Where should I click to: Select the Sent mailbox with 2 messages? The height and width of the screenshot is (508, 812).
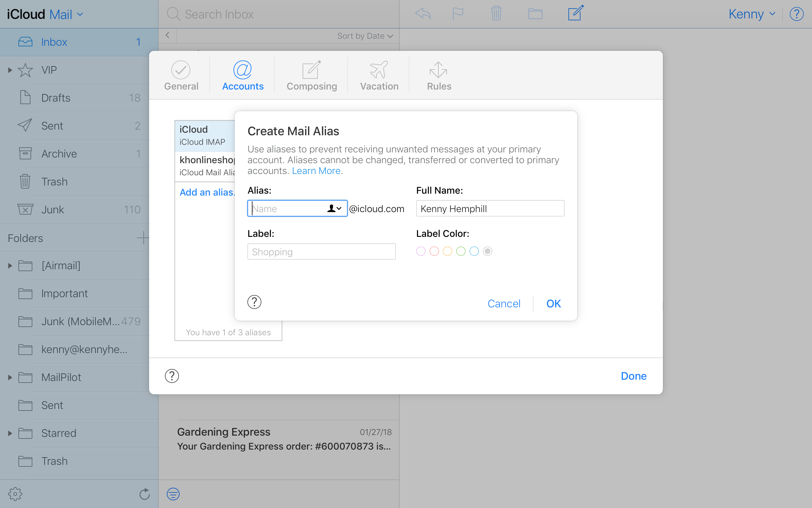tap(79, 126)
